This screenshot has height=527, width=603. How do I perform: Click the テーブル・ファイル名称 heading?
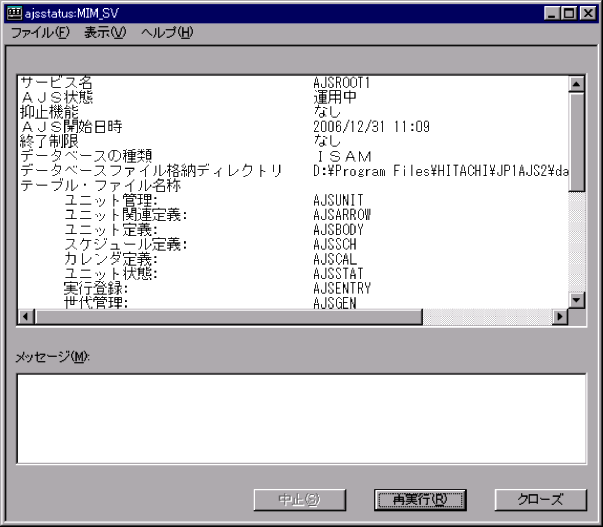(100, 185)
